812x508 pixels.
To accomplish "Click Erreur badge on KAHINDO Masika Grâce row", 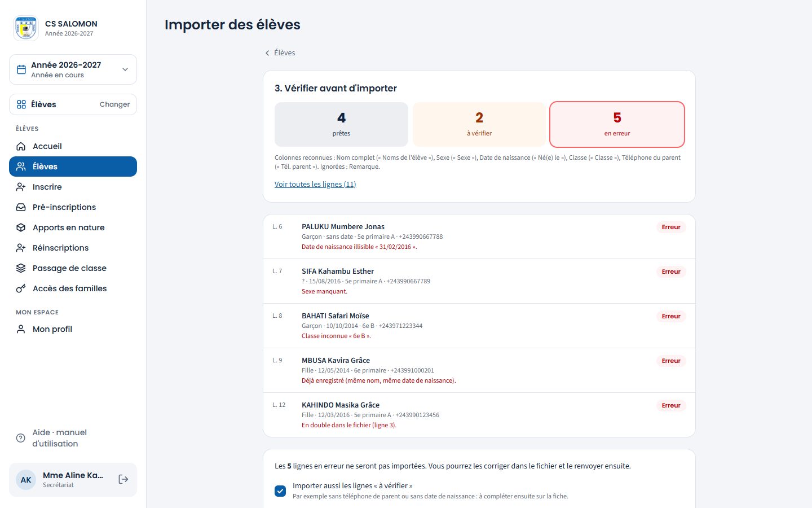I will pyautogui.click(x=671, y=405).
